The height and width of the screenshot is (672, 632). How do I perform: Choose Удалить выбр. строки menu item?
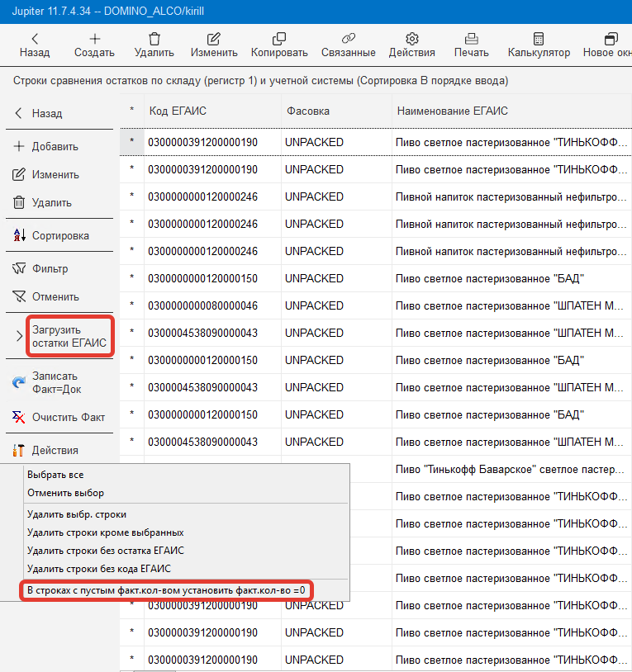(77, 514)
